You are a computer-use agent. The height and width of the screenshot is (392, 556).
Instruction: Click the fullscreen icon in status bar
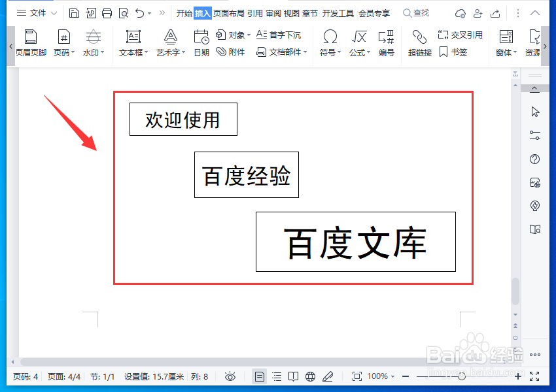click(x=534, y=376)
